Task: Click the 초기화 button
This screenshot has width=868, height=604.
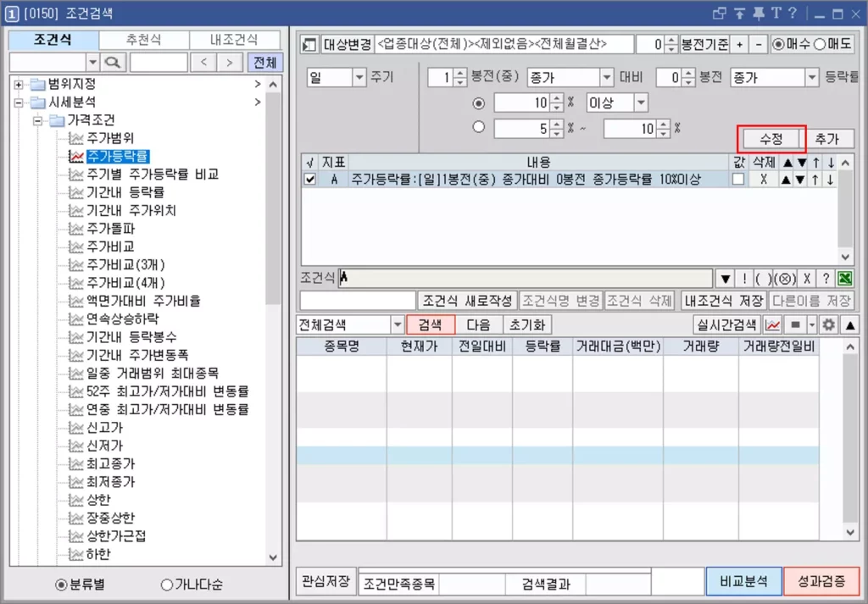Action: pos(527,325)
